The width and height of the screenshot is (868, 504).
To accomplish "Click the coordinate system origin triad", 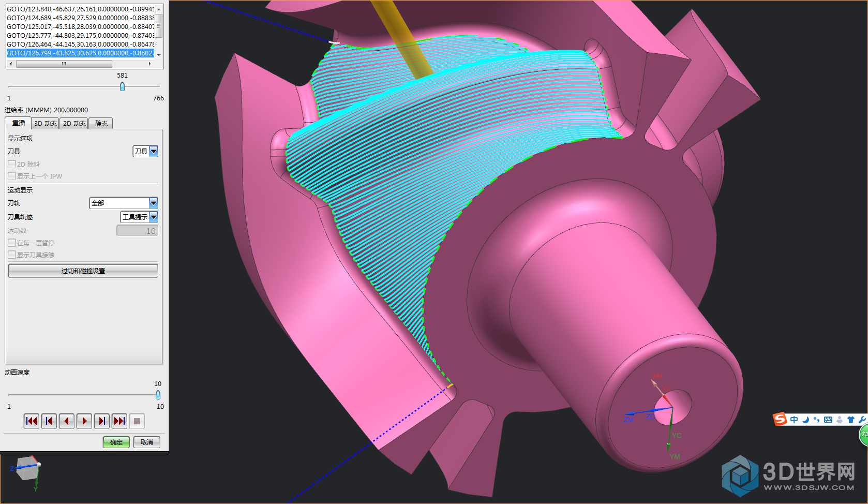I will (x=672, y=408).
